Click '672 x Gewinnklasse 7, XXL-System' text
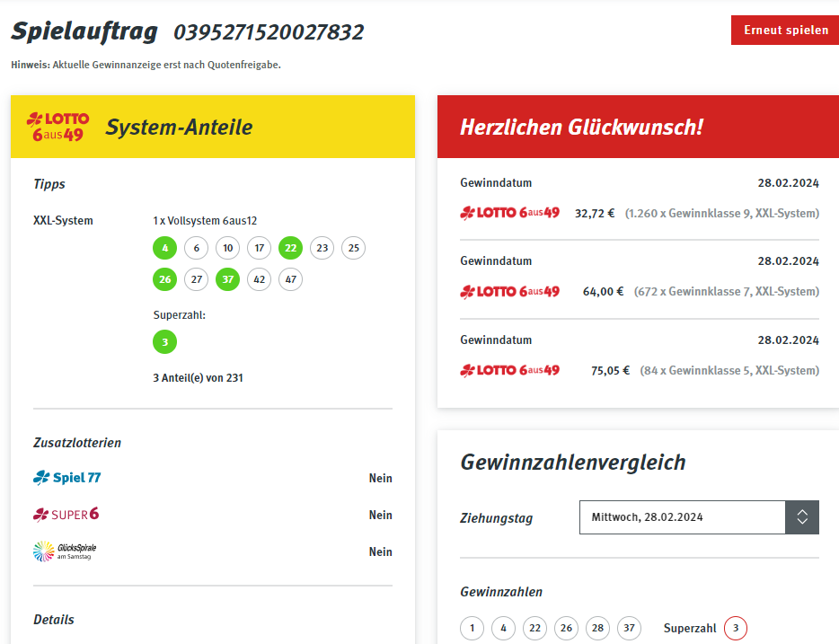The image size is (839, 644). [x=727, y=292]
